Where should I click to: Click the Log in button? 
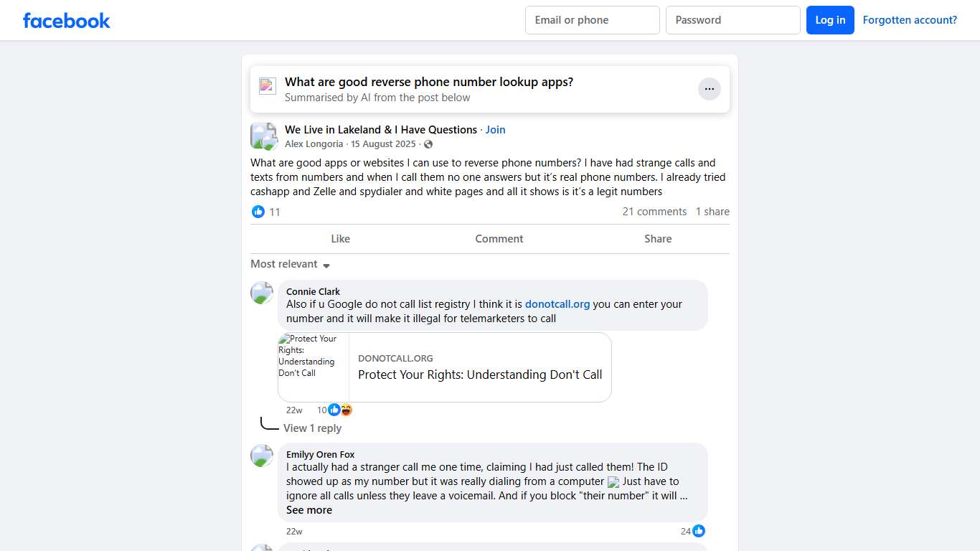[x=830, y=20]
